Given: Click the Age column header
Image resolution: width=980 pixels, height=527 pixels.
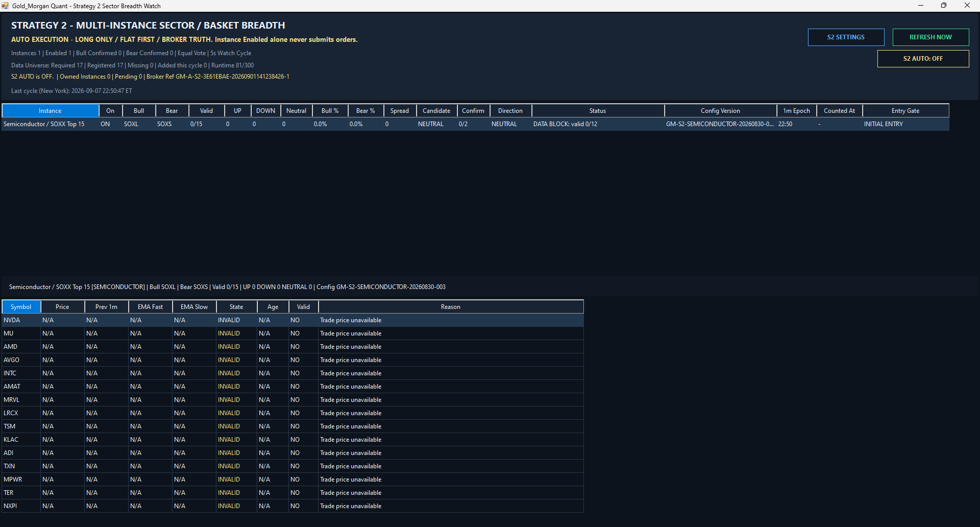Looking at the screenshot, I should click(x=273, y=307).
